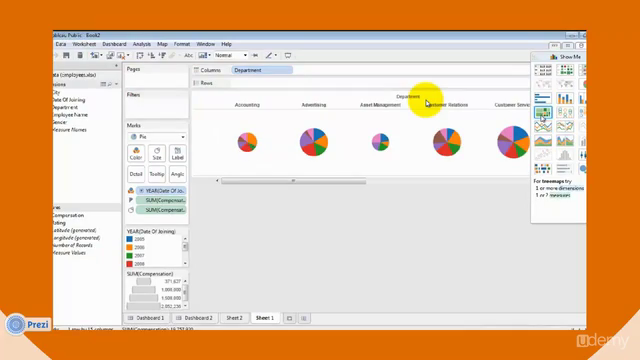Open the Worksheet menu
The height and width of the screenshot is (360, 640).
tap(84, 44)
